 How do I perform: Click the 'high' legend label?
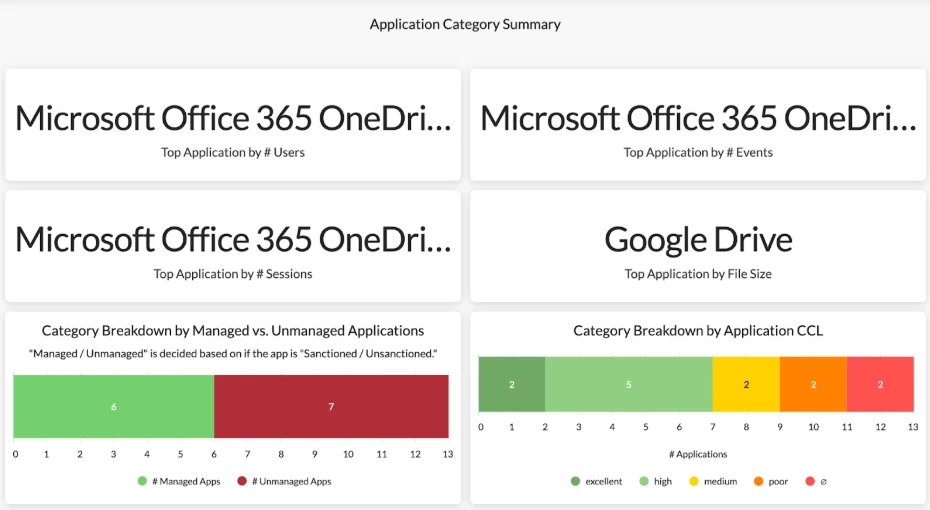click(x=663, y=482)
